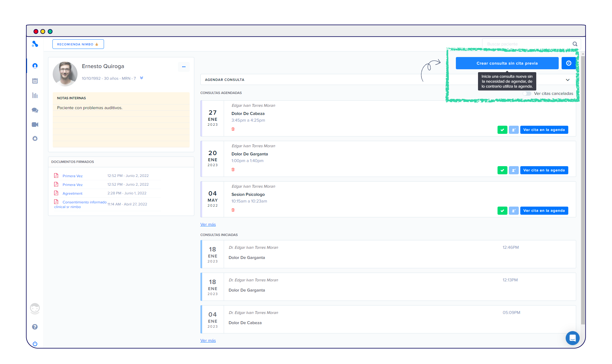Click the help question mark icon
The height and width of the screenshot is (364, 612).
pos(35,327)
